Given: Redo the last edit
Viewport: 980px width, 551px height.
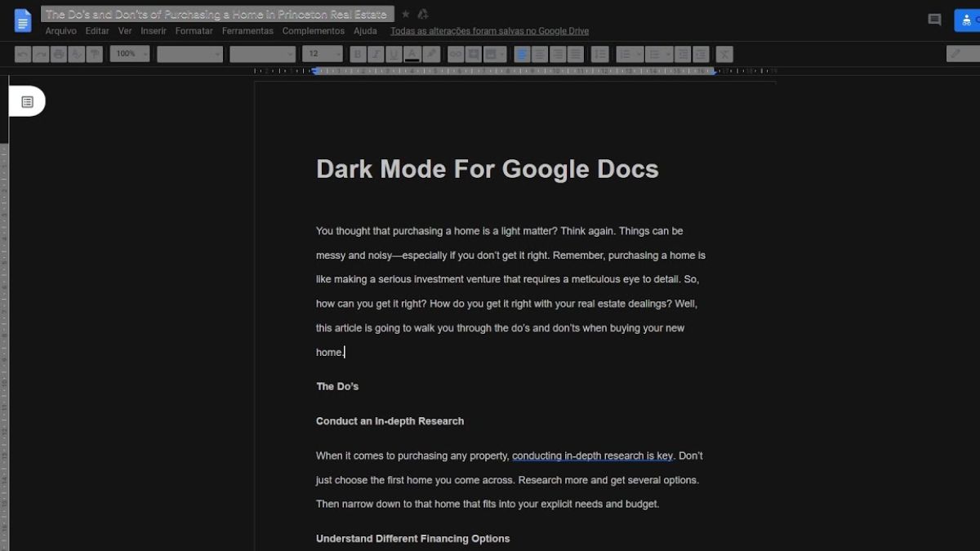Looking at the screenshot, I should coord(41,54).
